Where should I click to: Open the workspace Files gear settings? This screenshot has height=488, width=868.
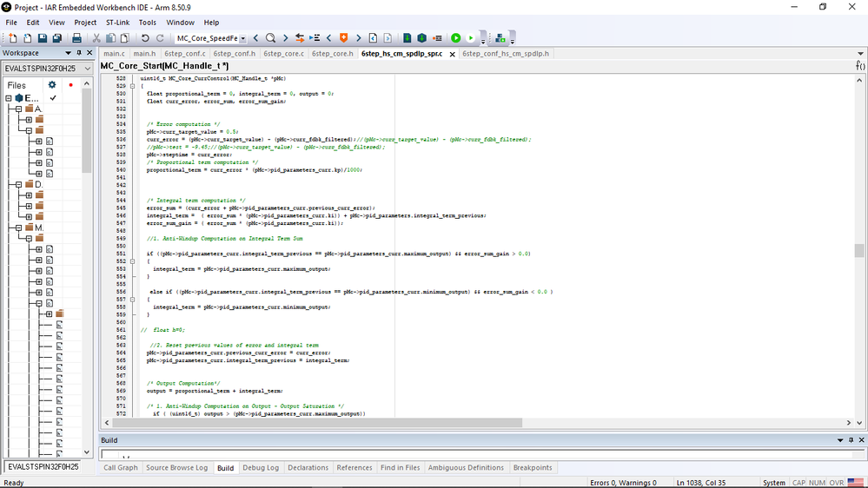pyautogui.click(x=52, y=84)
